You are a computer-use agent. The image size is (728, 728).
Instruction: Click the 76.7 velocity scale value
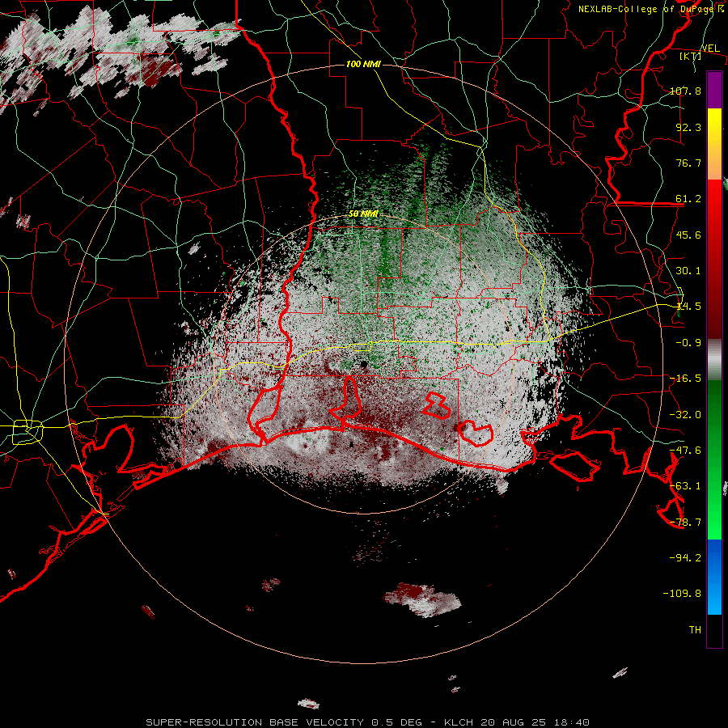[x=688, y=163]
